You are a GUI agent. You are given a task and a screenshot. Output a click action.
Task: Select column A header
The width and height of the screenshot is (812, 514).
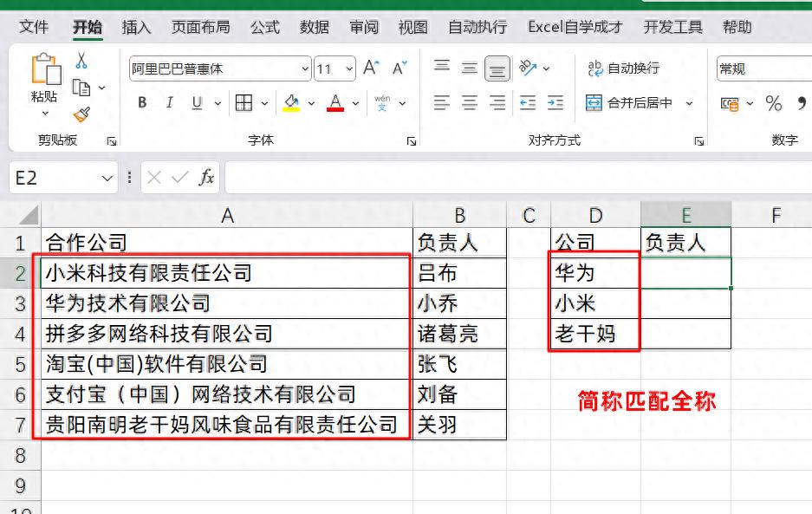pos(227,215)
